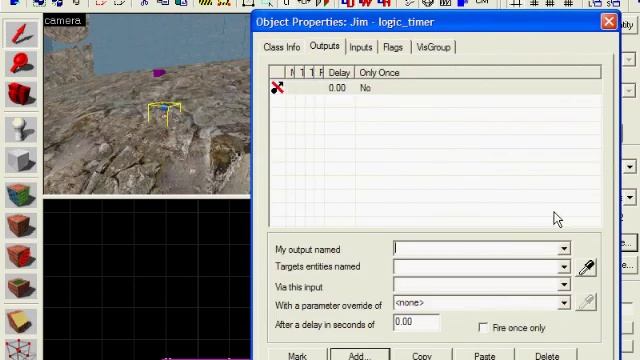
Task: Click the Add... button
Action: tap(360, 355)
